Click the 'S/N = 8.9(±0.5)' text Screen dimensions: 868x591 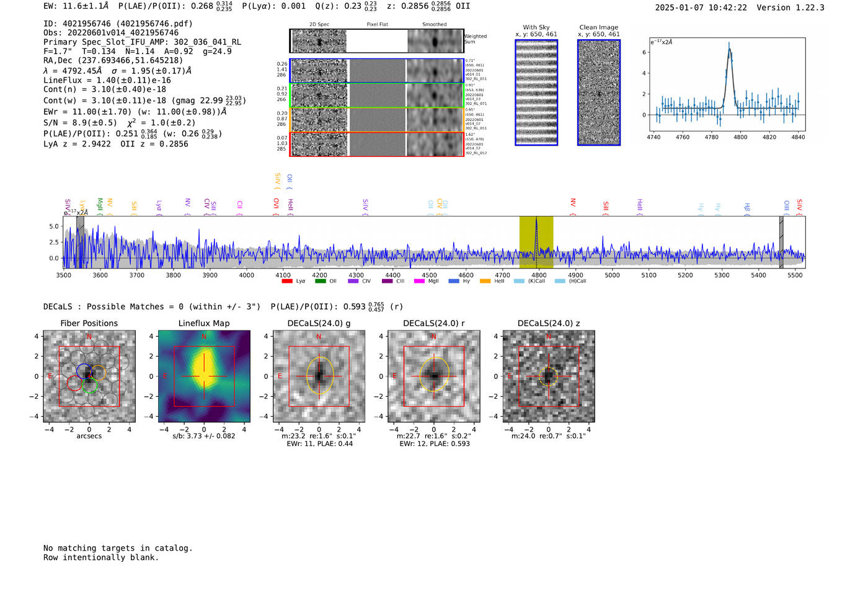pyautogui.click(x=80, y=123)
